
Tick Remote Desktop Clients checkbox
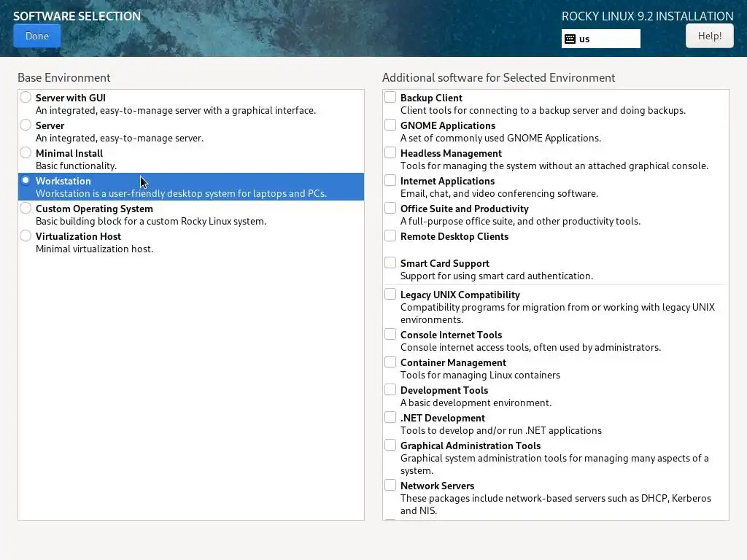coord(390,236)
